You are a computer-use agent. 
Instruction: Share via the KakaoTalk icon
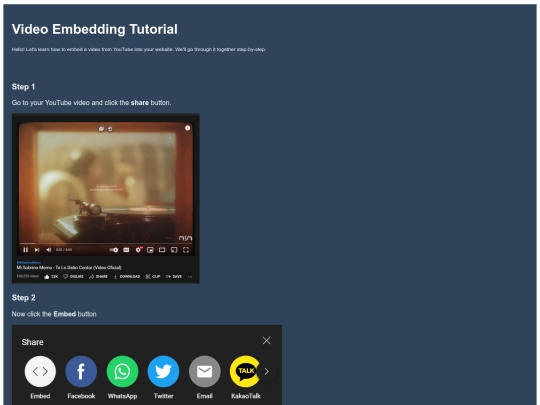click(x=245, y=371)
